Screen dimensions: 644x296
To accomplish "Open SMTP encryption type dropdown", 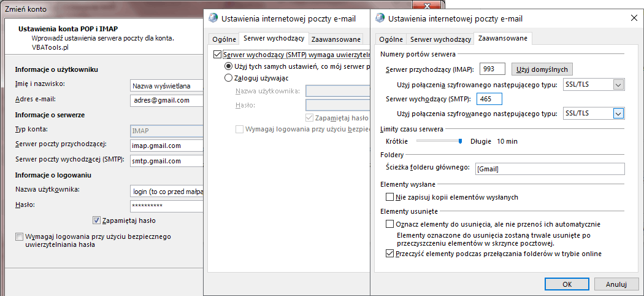I will (x=618, y=114).
